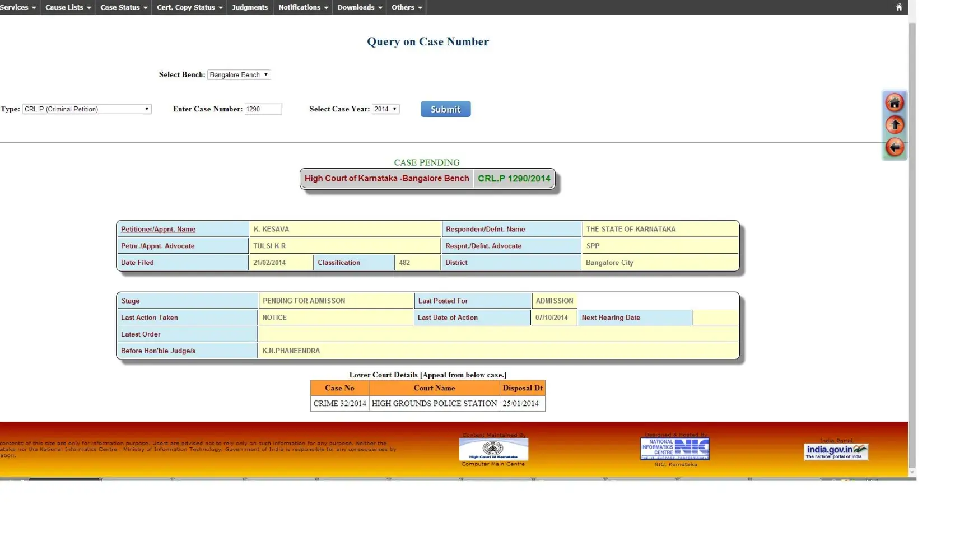Image resolution: width=969 pixels, height=560 pixels.
Task: Open the Case Status menu
Action: click(x=123, y=7)
